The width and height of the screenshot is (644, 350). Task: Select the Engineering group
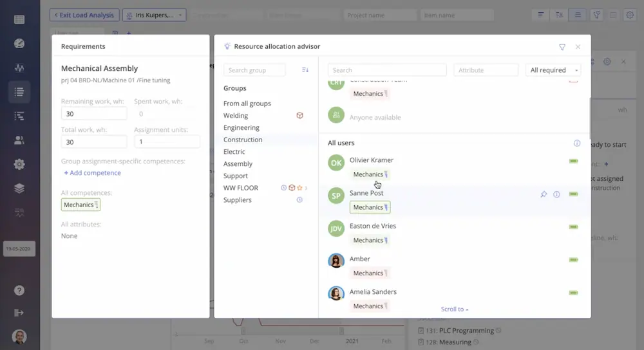point(241,127)
